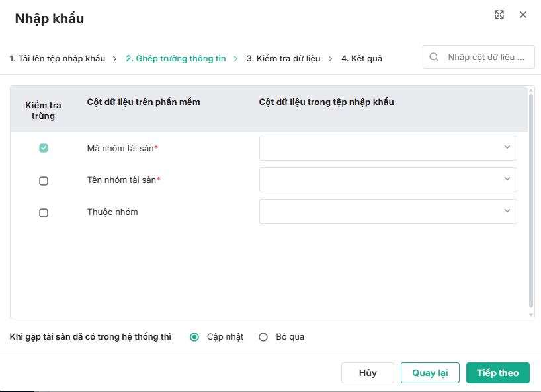
Task: Go to step 1 Tải lên tệp nhập khẩu
Action: pos(58,58)
